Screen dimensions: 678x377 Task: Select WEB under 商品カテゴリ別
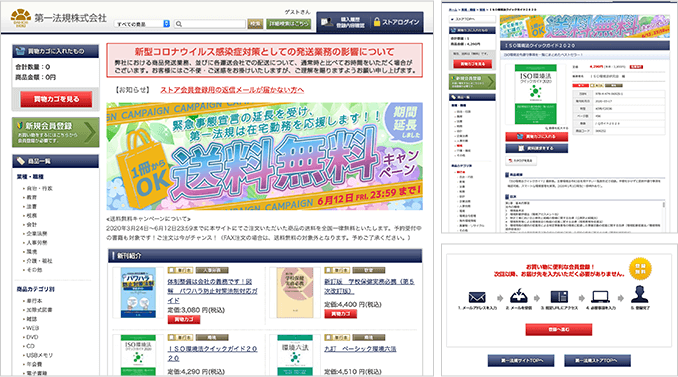[x=33, y=328]
